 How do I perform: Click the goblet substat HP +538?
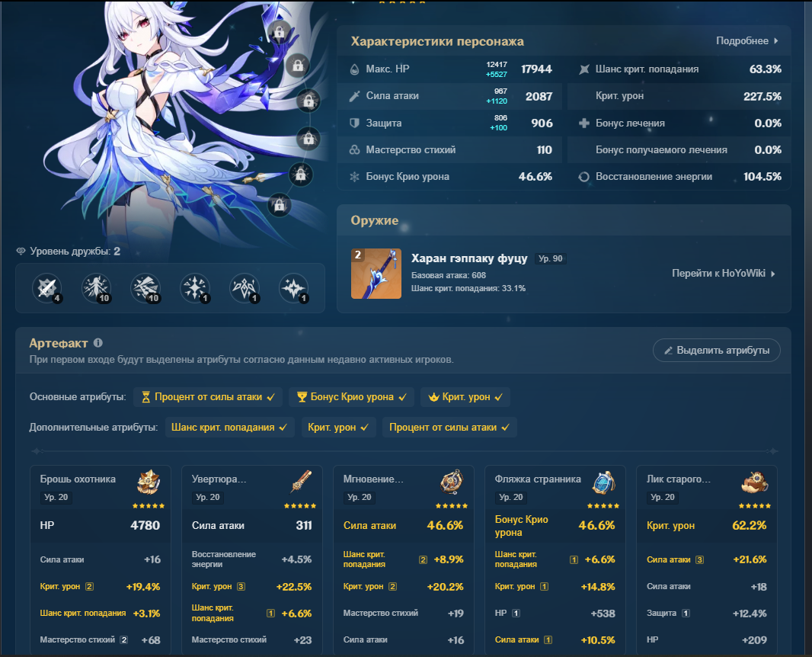pyautogui.click(x=555, y=614)
